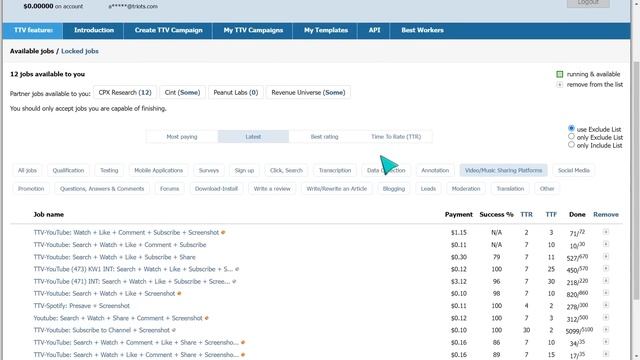Remove the Search Watch Like Screenshot job
Screen dimensions: 640x360
606,293
